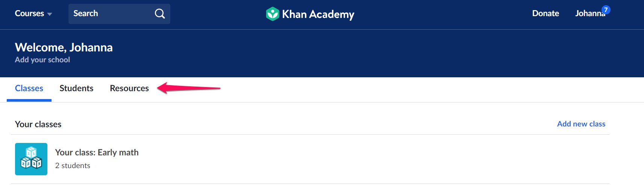Click the Add your school link
The height and width of the screenshot is (185, 644).
point(42,60)
